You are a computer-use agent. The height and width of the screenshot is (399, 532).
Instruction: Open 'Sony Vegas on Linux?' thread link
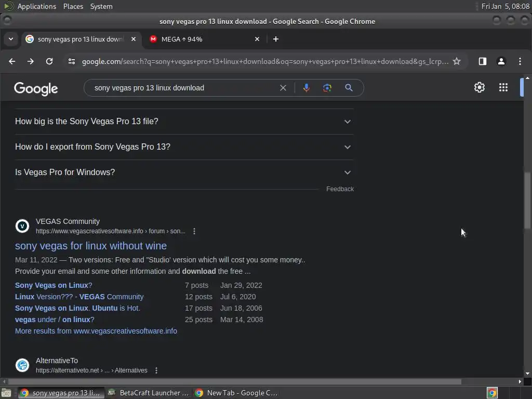pyautogui.click(x=54, y=285)
